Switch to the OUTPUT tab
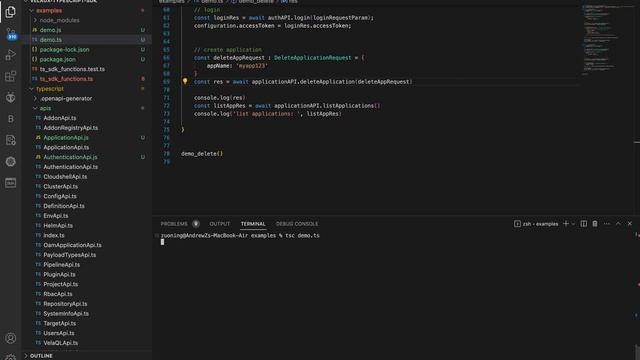The height and width of the screenshot is (360, 640). pyautogui.click(x=220, y=224)
